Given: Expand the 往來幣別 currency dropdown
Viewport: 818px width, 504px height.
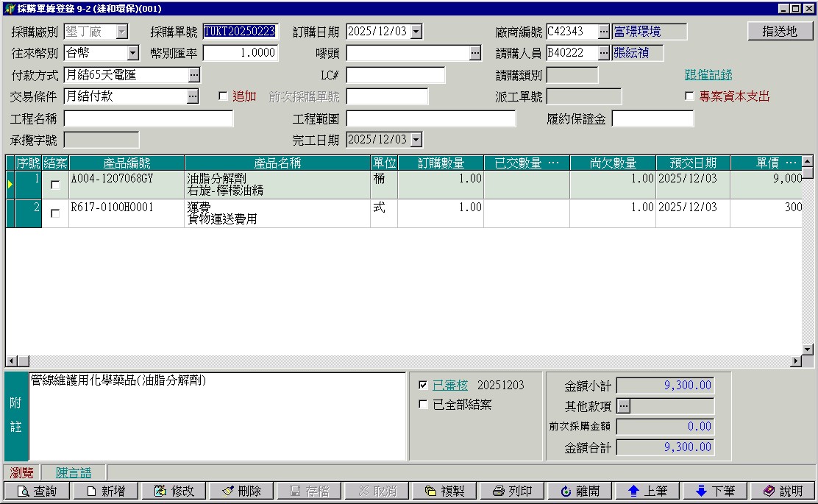Looking at the screenshot, I should point(132,53).
